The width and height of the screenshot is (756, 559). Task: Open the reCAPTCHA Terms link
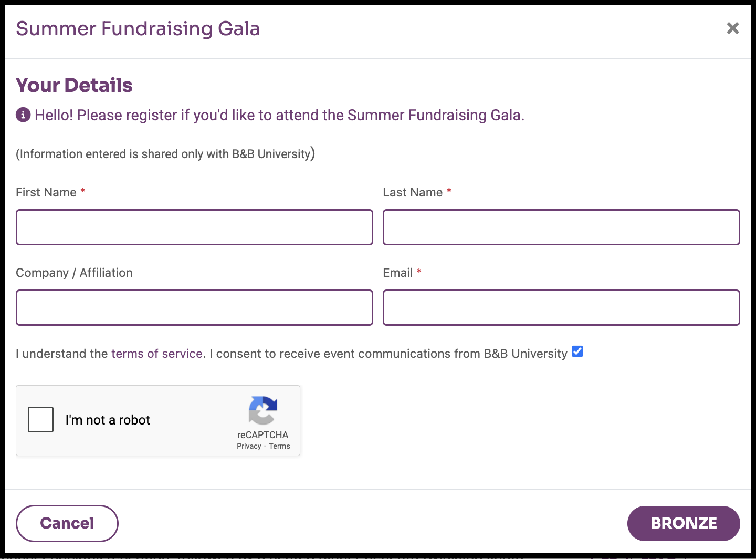[x=279, y=446]
